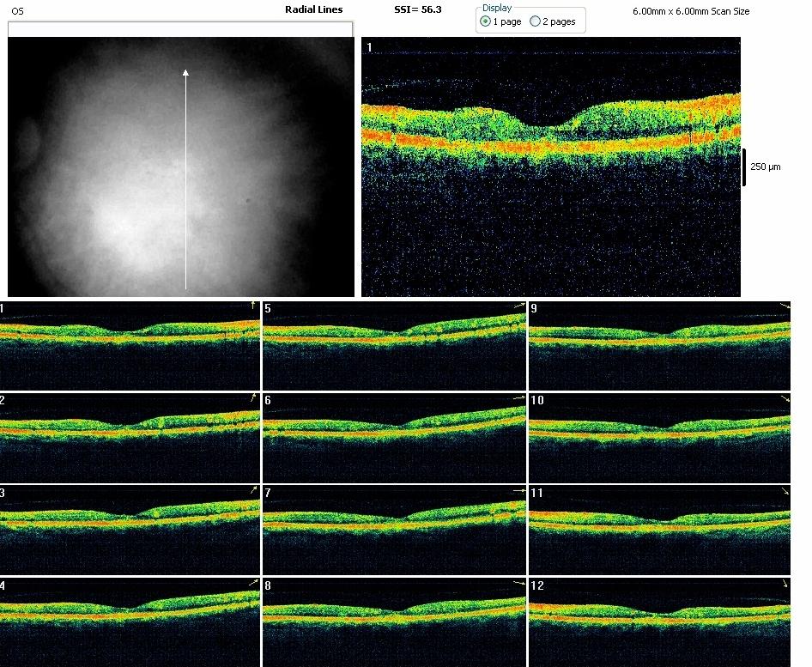Select radial scan thumbnail 8
The image size is (812, 667).
(394, 622)
